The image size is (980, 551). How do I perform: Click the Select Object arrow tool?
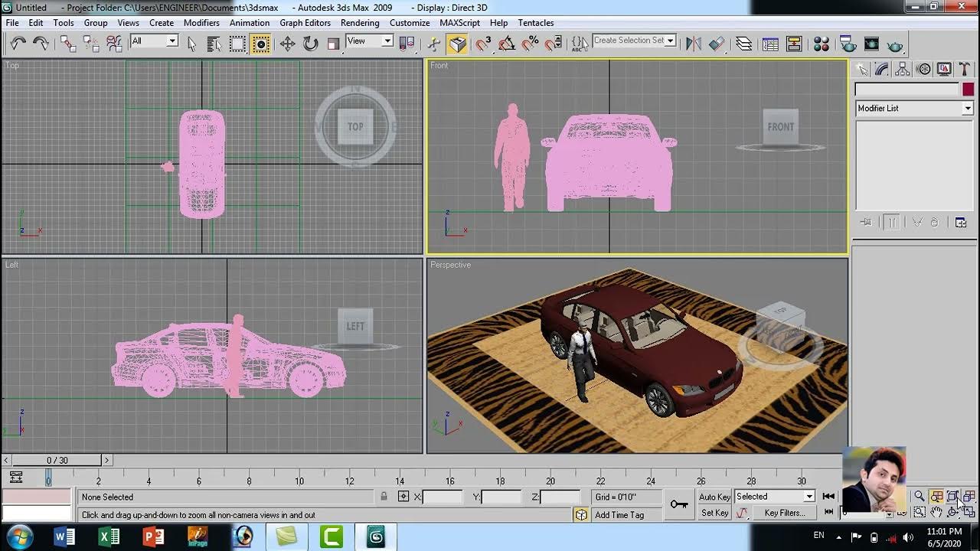191,44
